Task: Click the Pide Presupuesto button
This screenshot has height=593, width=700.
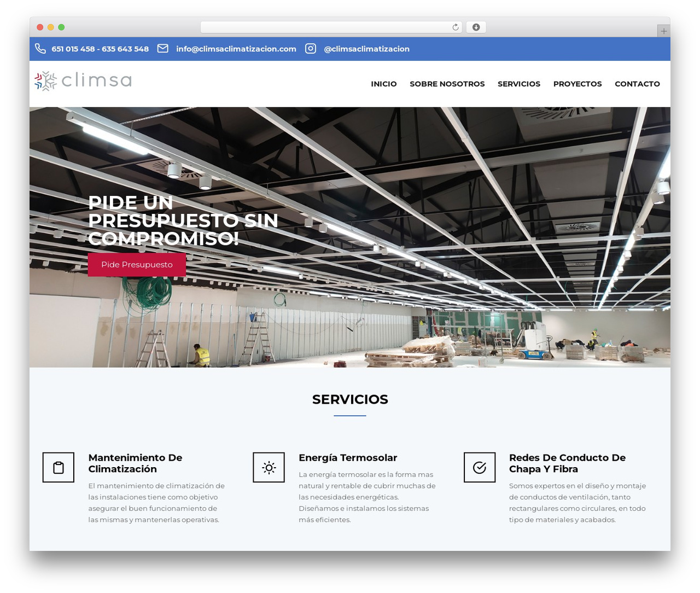Action: point(137,265)
